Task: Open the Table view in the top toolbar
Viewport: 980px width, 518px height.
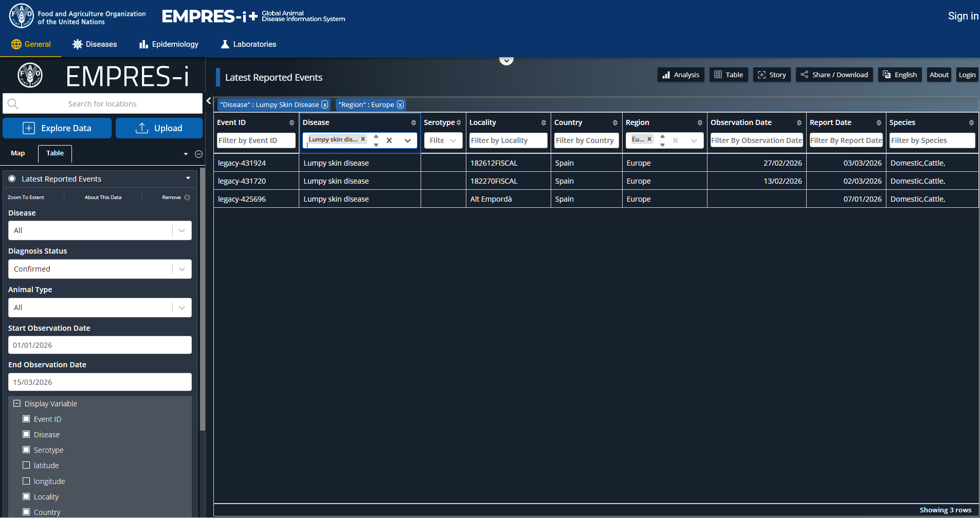Action: [729, 75]
